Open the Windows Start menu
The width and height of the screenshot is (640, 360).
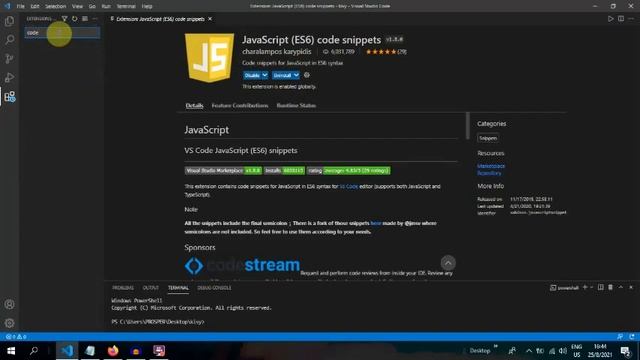point(11,351)
